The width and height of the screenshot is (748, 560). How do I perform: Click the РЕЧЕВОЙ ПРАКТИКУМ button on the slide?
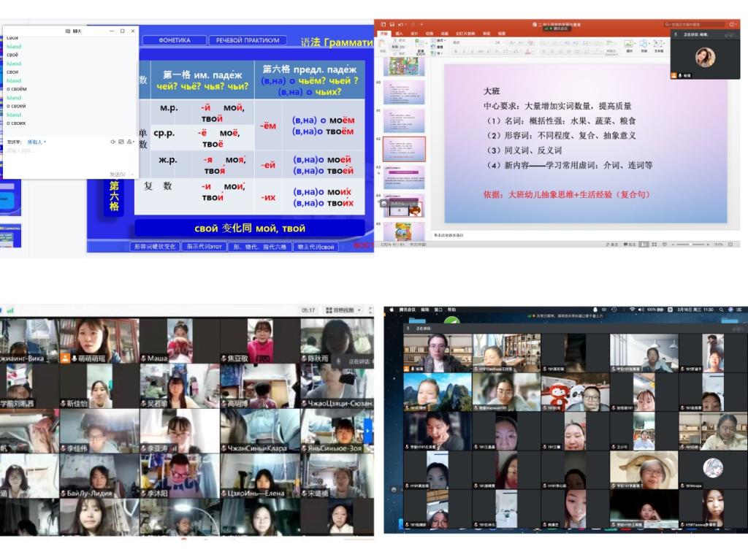point(248,41)
